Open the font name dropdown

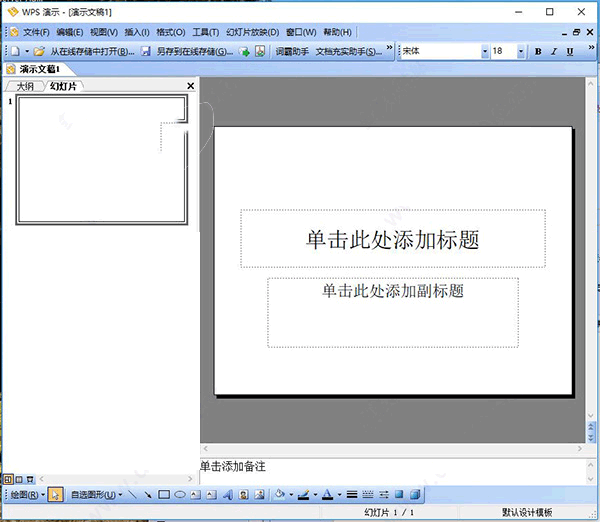pos(485,51)
